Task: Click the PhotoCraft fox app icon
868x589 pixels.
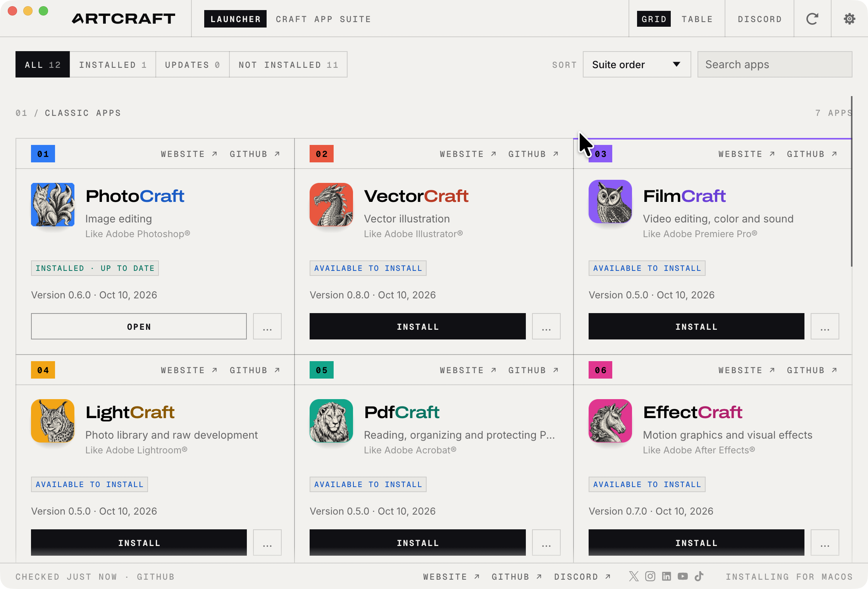Action: tap(53, 205)
